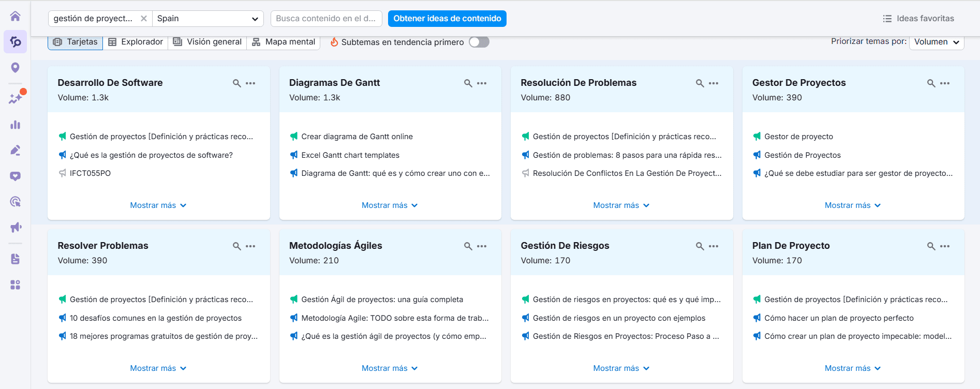This screenshot has width=980, height=389.
Task: Open the Volumen prioritization dropdown
Action: pos(936,42)
